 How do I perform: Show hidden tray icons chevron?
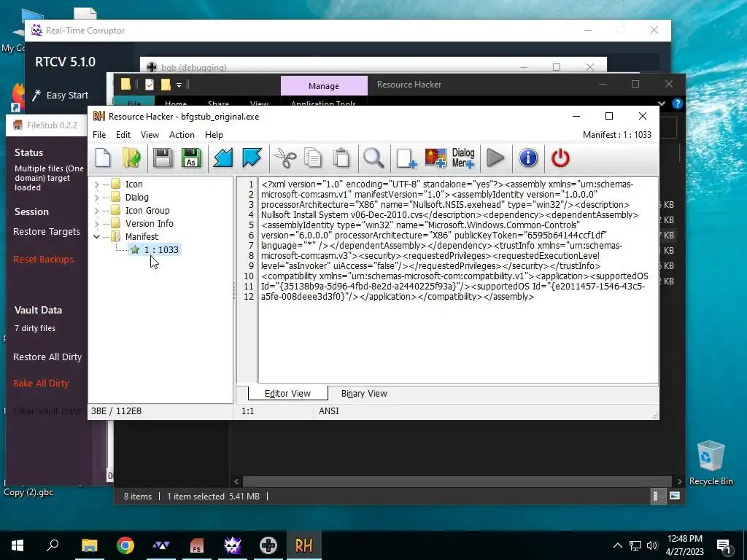click(617, 545)
